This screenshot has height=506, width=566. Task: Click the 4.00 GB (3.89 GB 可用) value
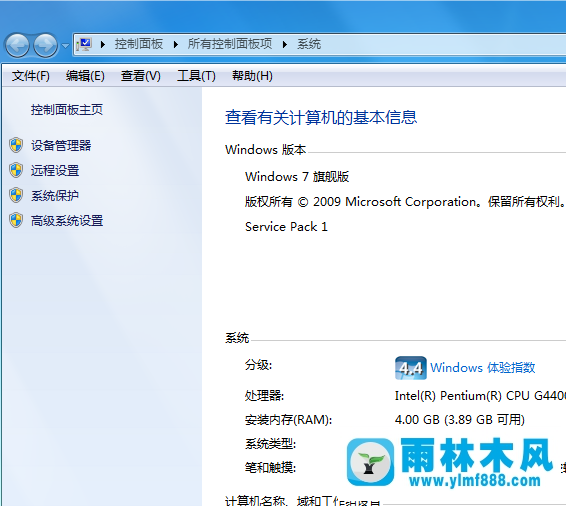(460, 420)
